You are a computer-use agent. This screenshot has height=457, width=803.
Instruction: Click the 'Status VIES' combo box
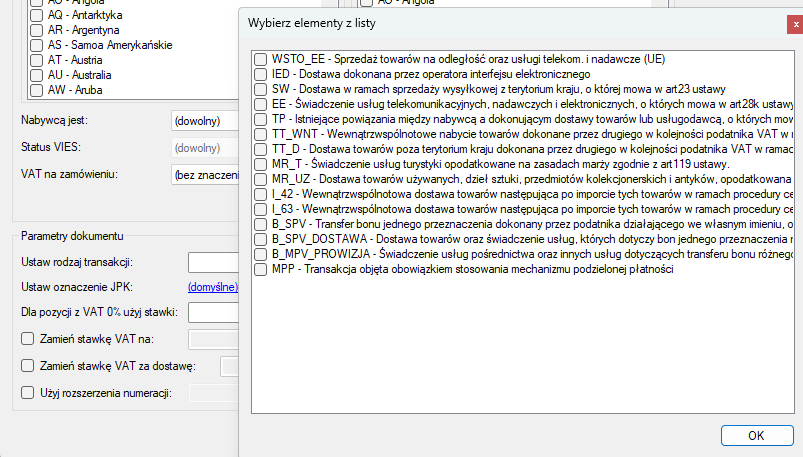click(x=205, y=148)
